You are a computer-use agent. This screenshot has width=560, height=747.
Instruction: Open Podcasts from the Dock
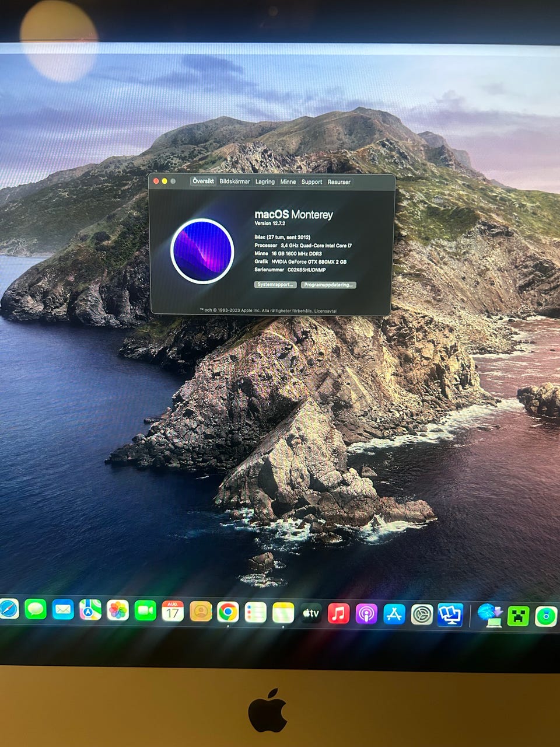coord(366,614)
